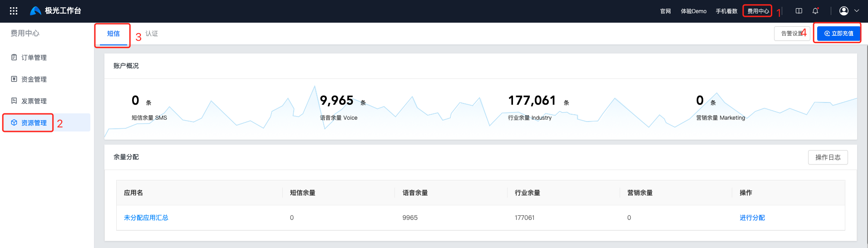The image size is (868, 248).
Task: Click the 短信余量 column header
Action: pyautogui.click(x=303, y=193)
